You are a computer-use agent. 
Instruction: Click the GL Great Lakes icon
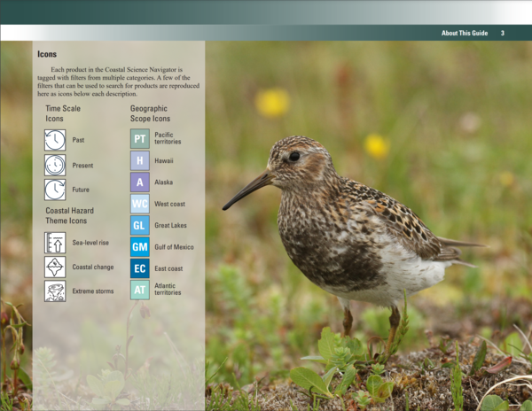pos(140,225)
